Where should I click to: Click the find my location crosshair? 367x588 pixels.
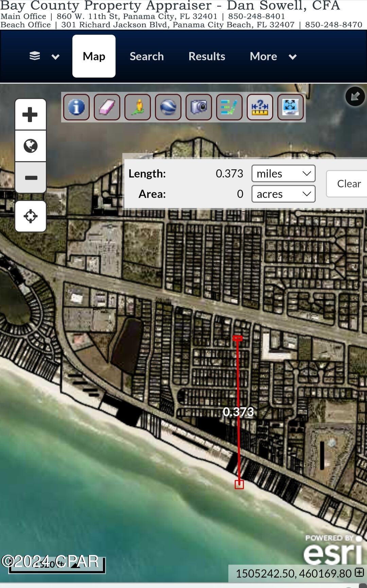(x=31, y=216)
